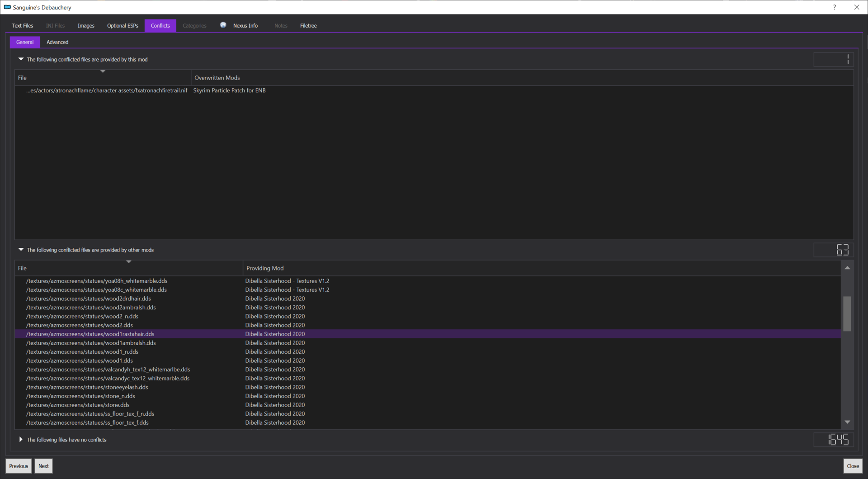Click overwritten count display showing 1
This screenshot has height=479, width=868.
click(834, 59)
